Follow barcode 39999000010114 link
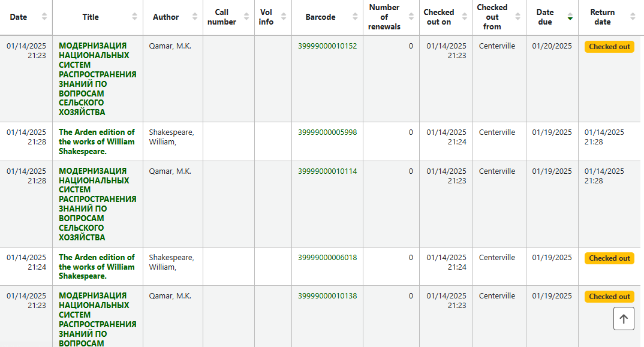 pos(327,171)
